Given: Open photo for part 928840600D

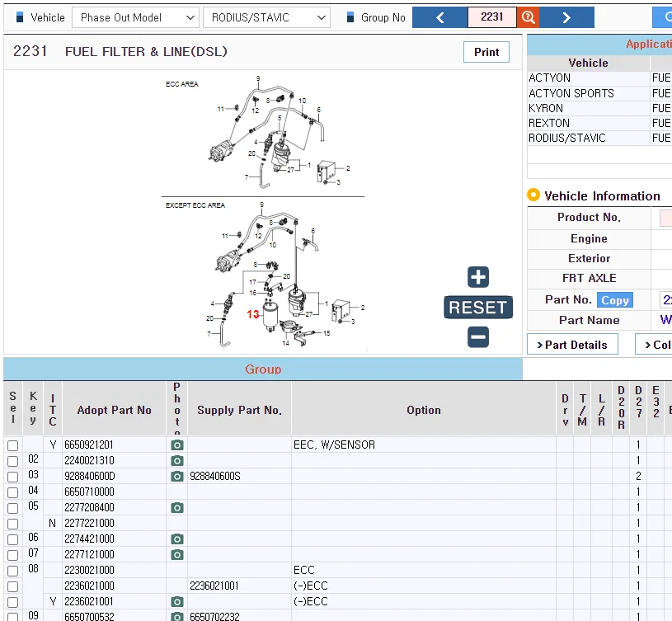Looking at the screenshot, I should coord(177,476).
